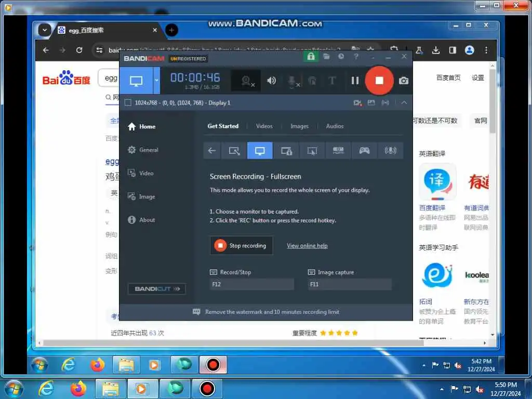Switch to the Get Started tab
Screen dimensions: 532x399
pyautogui.click(x=223, y=126)
